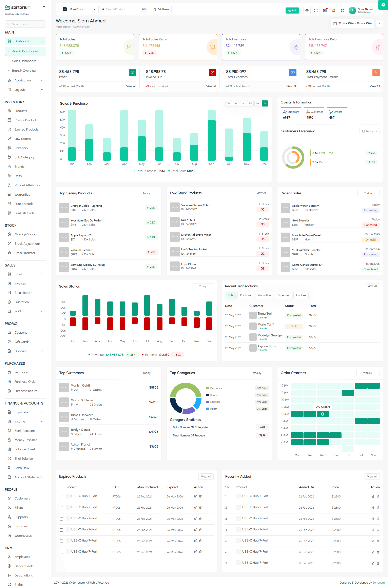Click the September sales bar
This screenshot has height=588, width=388.
click(x=212, y=140)
